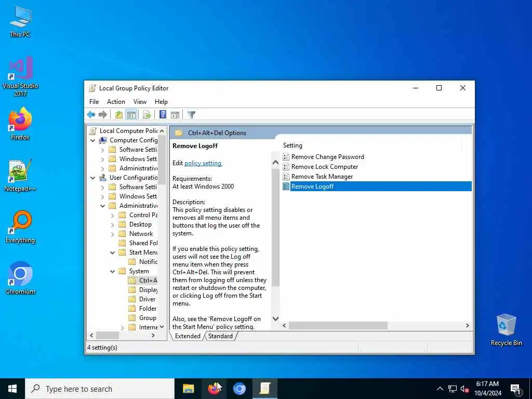
Task: Click the Back arrow toolbar icon
Action: click(91, 115)
